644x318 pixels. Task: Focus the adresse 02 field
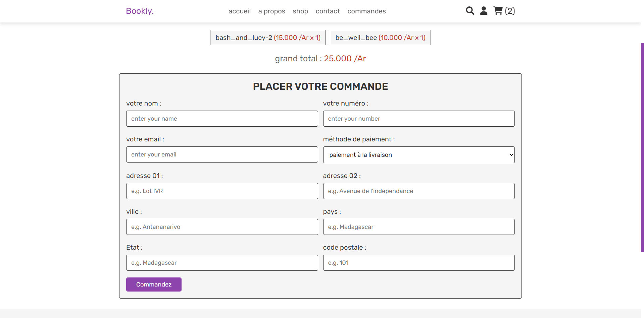point(418,191)
